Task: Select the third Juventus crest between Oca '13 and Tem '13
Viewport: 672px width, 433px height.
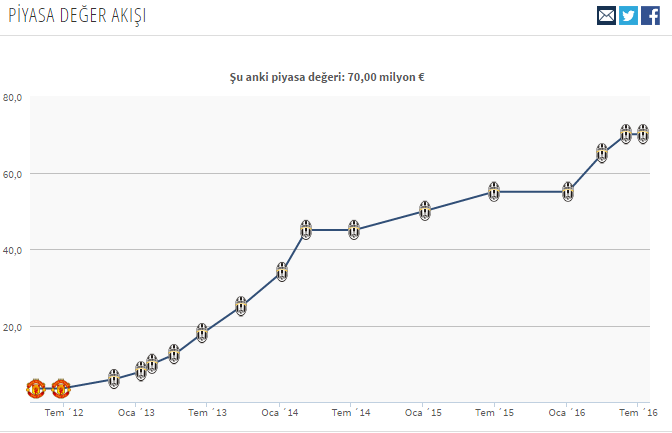Action: (x=174, y=353)
